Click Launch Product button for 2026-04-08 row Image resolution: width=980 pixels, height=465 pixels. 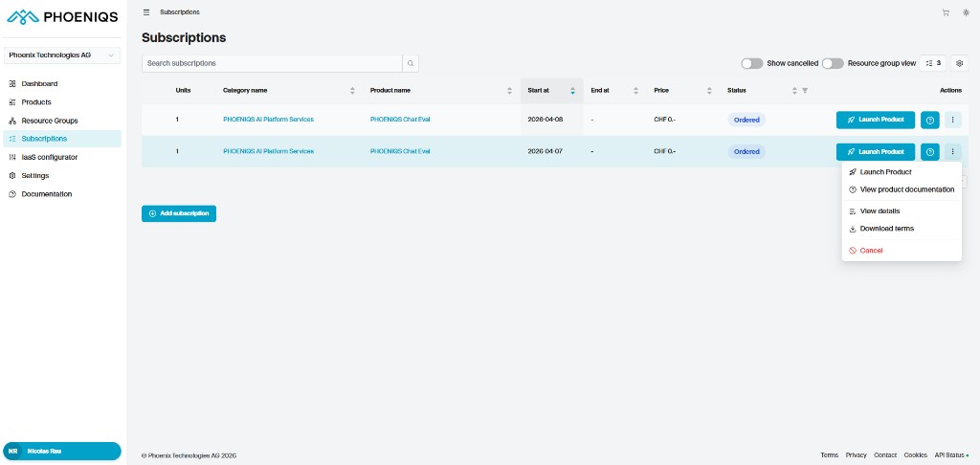click(x=876, y=120)
